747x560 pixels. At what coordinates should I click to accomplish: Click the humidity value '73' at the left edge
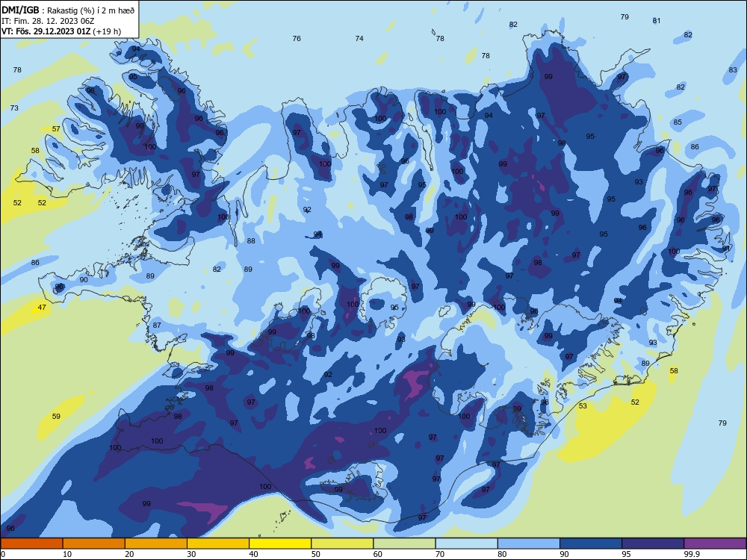click(14, 108)
